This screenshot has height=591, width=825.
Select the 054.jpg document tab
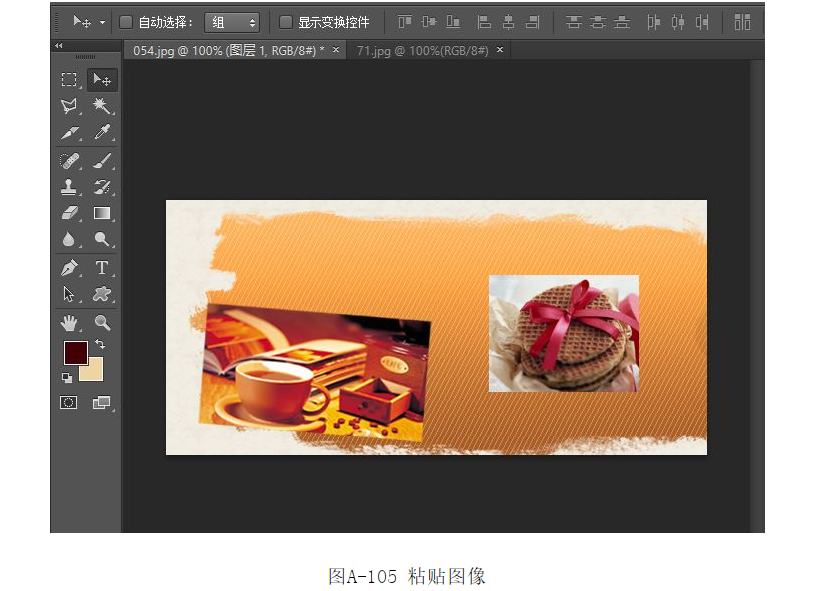tap(228, 50)
